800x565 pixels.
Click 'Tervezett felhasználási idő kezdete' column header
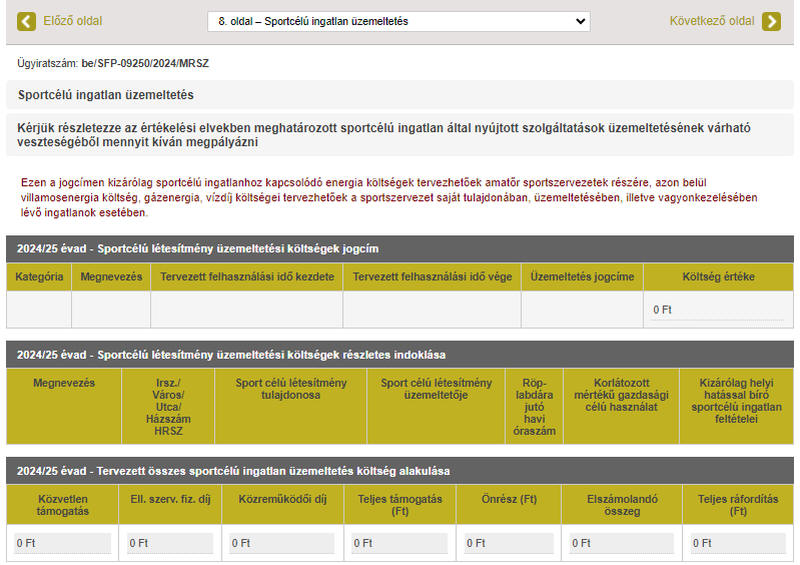point(247,277)
